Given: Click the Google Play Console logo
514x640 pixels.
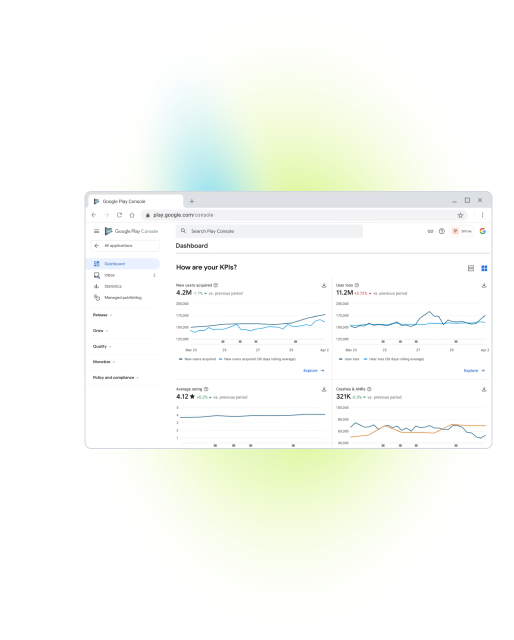Looking at the screenshot, I should click(x=131, y=231).
